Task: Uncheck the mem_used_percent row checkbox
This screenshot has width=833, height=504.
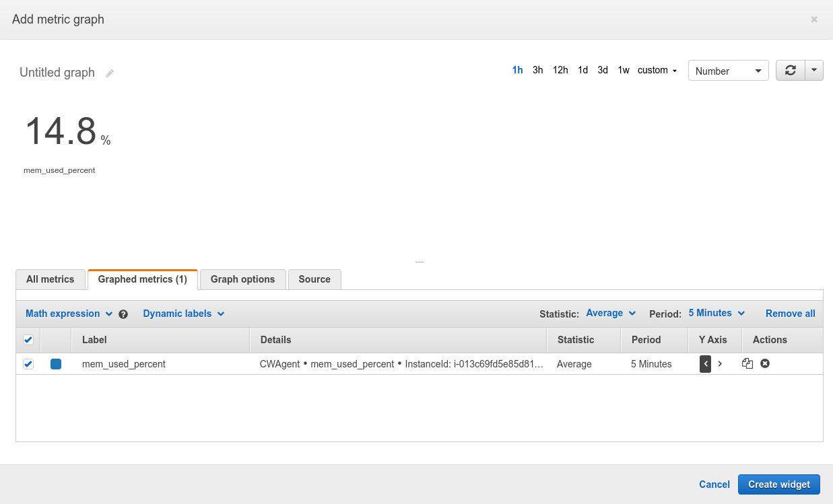Action: click(x=28, y=364)
